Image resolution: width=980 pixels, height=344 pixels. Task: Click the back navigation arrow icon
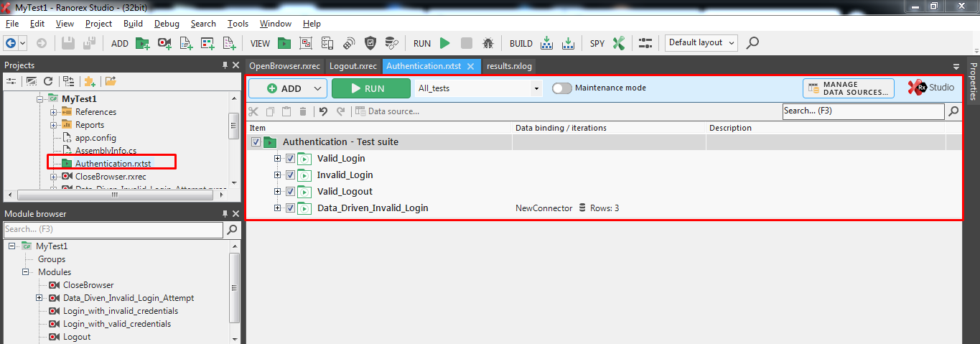point(11,43)
